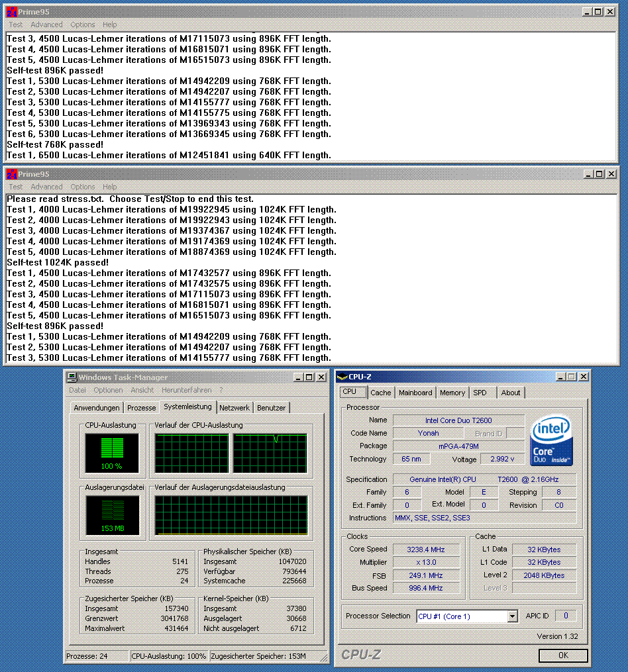
Task: Switch to Cache tab in CPU-Z
Action: click(380, 393)
